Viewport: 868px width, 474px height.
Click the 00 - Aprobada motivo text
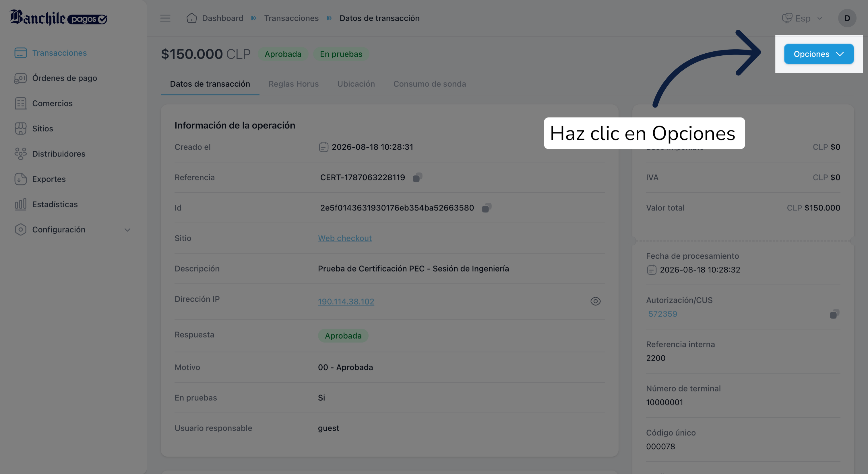click(345, 367)
